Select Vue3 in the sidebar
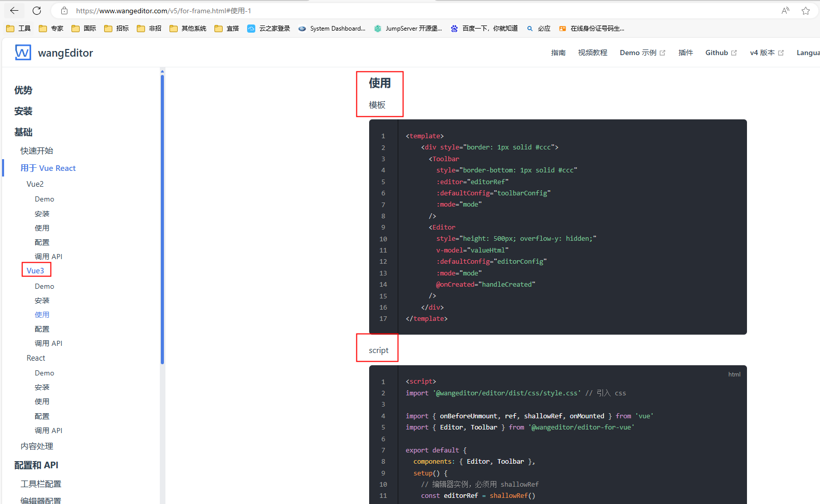The image size is (820, 504). pyautogui.click(x=36, y=270)
